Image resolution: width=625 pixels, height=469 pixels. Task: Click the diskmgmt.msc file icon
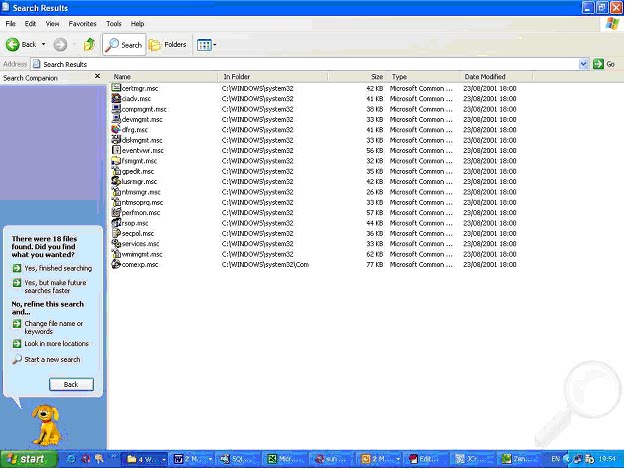[116, 139]
